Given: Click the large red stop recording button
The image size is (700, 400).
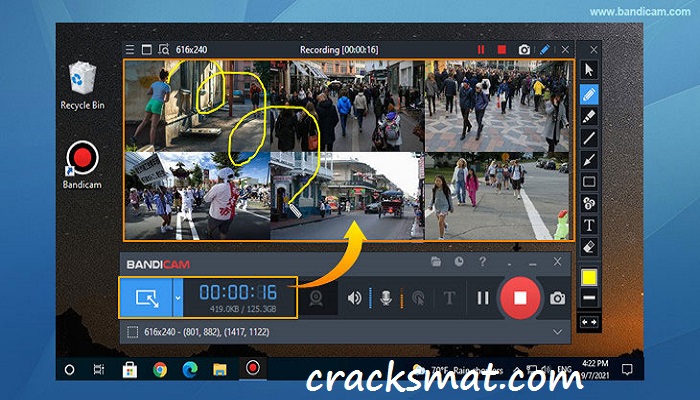Looking at the screenshot, I should 520,298.
